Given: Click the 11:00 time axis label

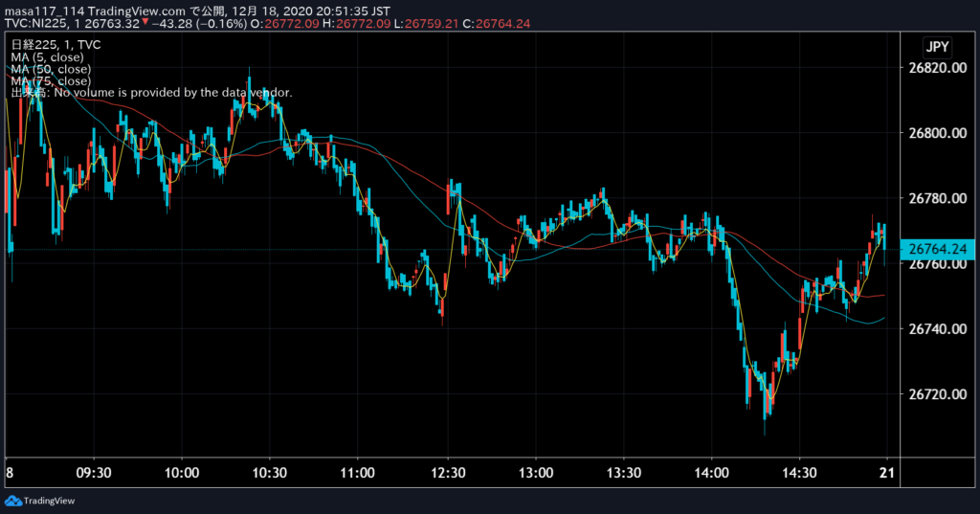Looking at the screenshot, I should (358, 473).
